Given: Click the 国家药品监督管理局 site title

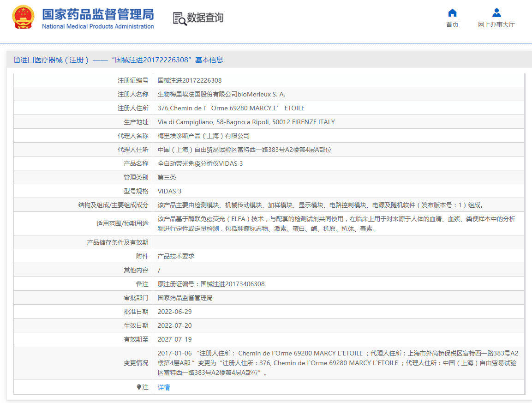Looking at the screenshot, I should tap(98, 14).
